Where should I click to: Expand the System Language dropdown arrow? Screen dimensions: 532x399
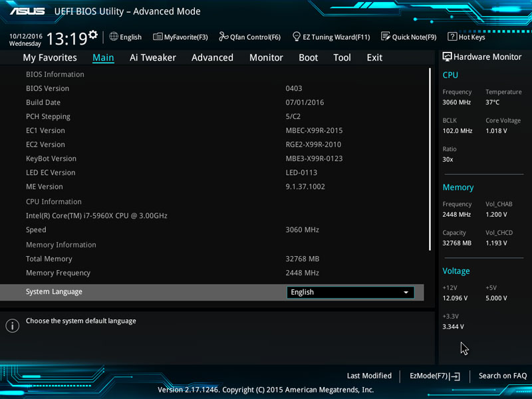406,293
